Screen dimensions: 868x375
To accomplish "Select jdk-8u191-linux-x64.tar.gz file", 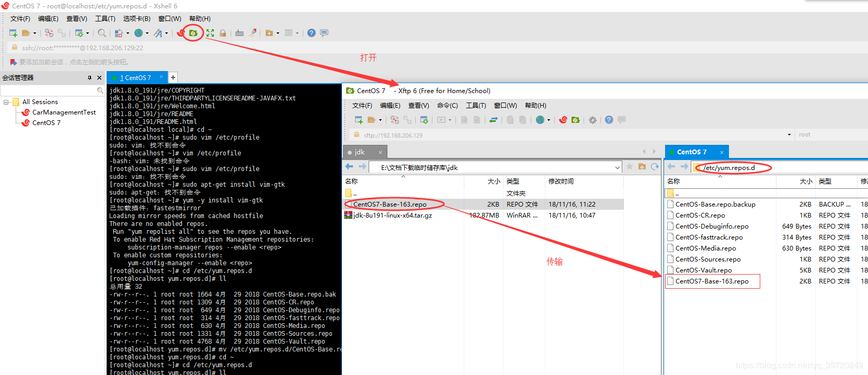I will tap(392, 215).
